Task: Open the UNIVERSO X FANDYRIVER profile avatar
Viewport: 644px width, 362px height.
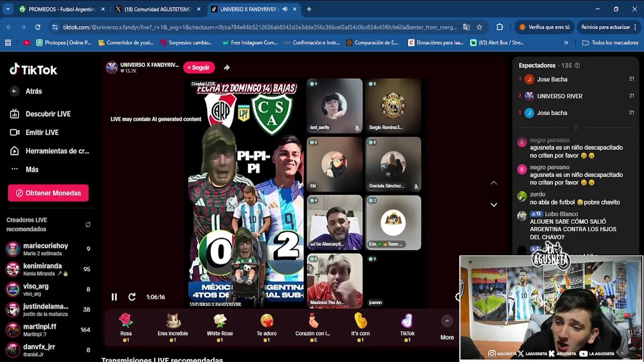Action: pos(112,67)
